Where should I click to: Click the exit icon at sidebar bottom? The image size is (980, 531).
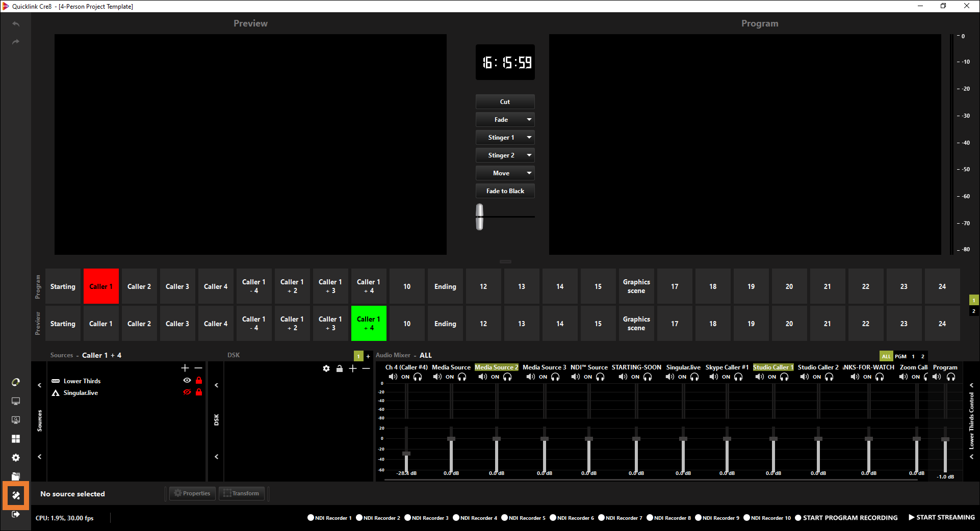click(x=16, y=514)
